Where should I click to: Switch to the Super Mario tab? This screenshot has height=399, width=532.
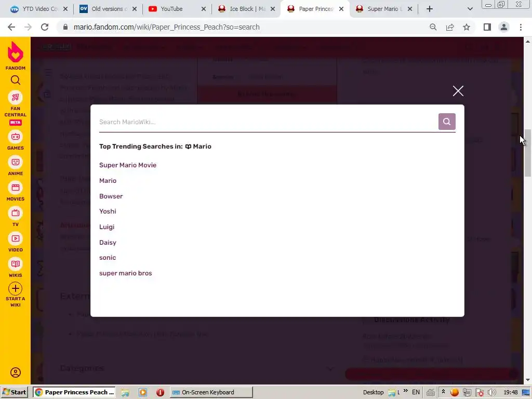[x=384, y=9]
